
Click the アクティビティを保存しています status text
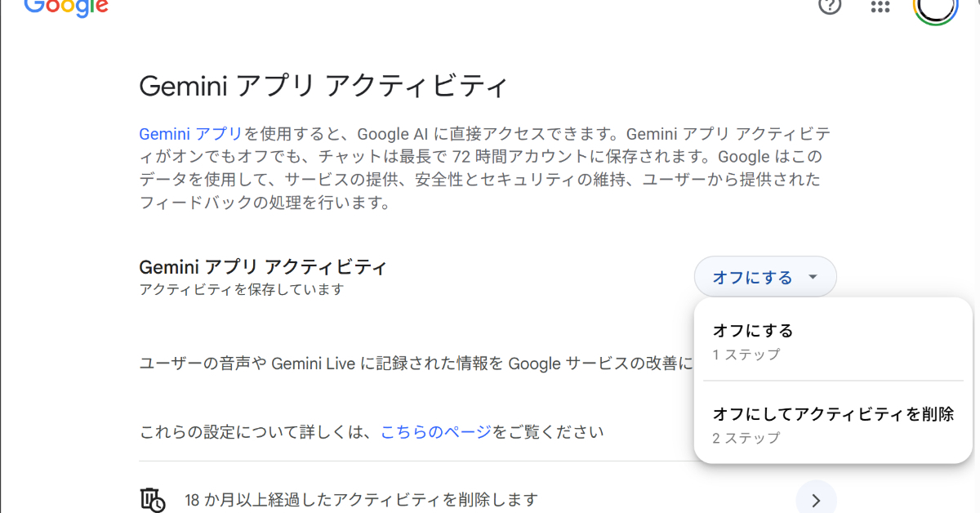tap(242, 290)
